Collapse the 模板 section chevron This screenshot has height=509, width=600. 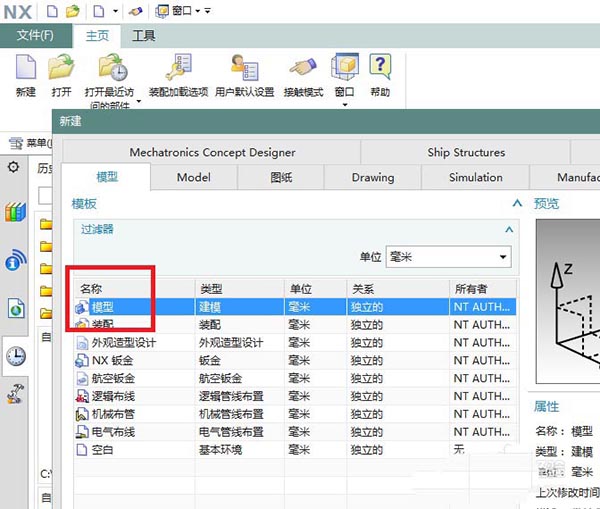pyautogui.click(x=517, y=203)
